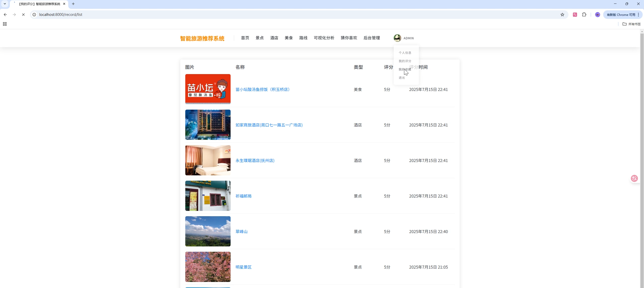Open 如家商旅酒店(周口七一路五一广场店) link

(x=269, y=125)
